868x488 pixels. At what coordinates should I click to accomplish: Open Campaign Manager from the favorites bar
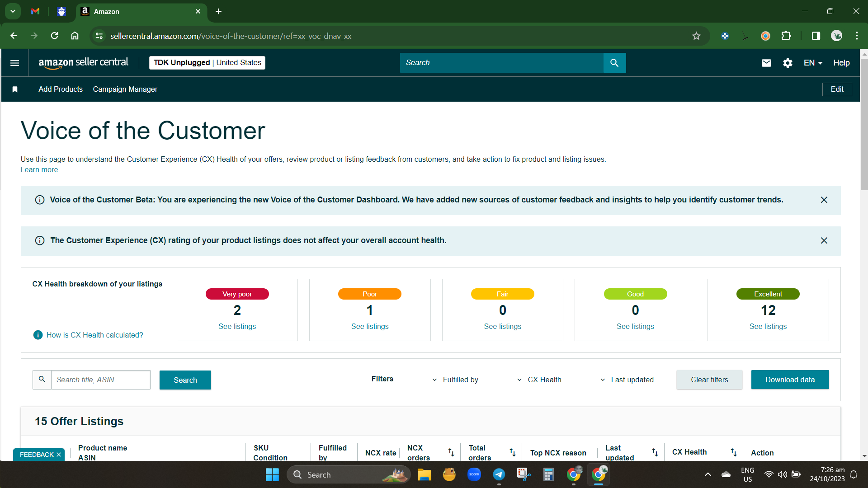(125, 89)
